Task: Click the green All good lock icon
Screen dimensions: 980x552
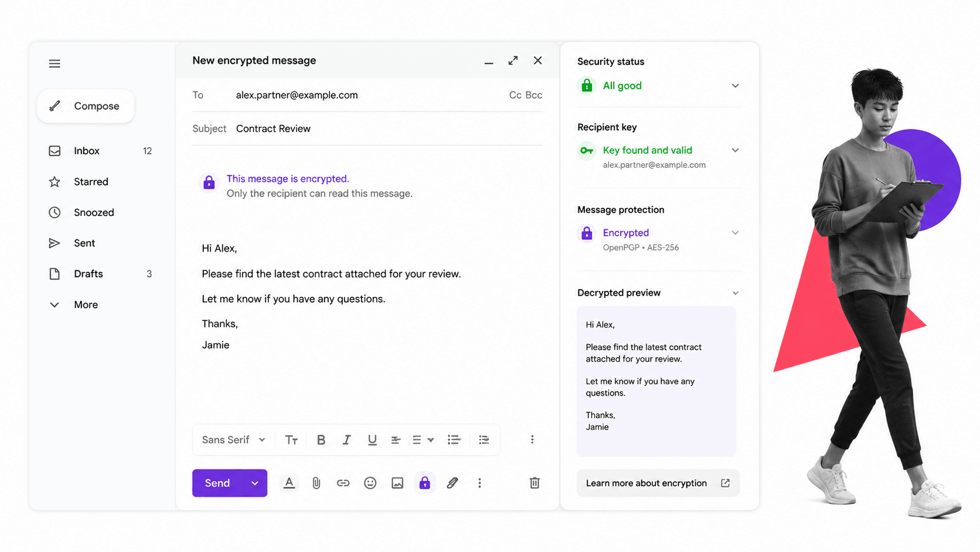Action: pyautogui.click(x=587, y=86)
